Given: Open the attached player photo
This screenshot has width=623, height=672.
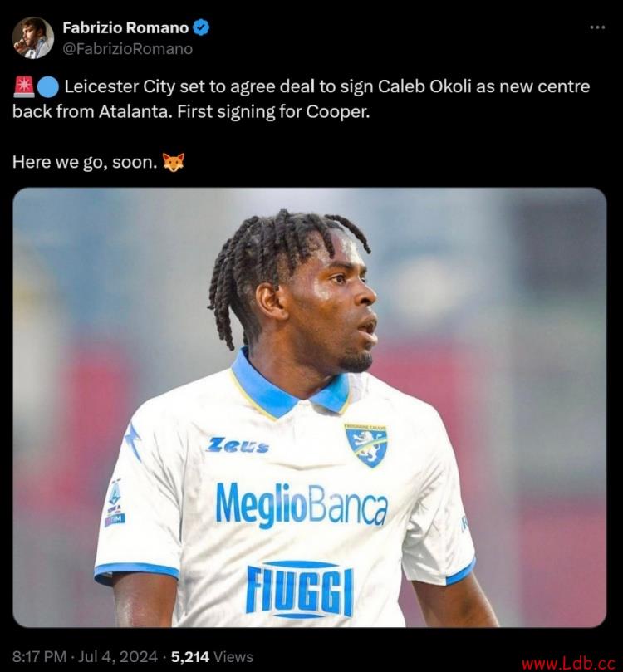Looking at the screenshot, I should pyautogui.click(x=309, y=408).
